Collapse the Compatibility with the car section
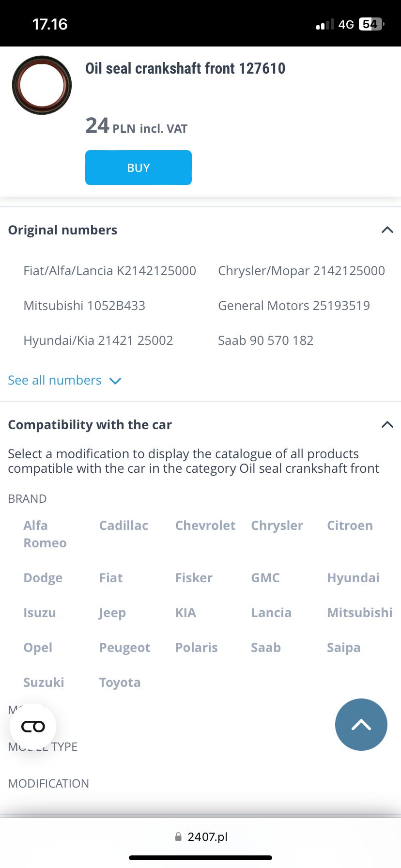The image size is (401, 868). [x=387, y=425]
